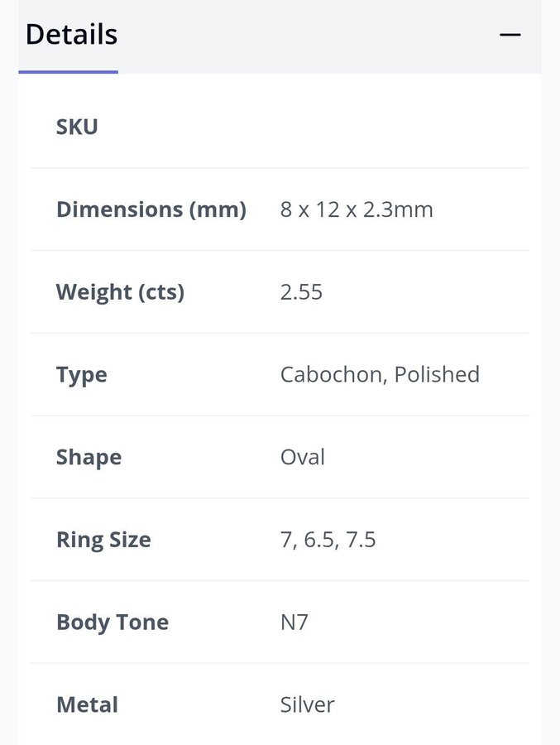The image size is (560, 745).
Task: Select the Details tab heading
Action: [x=71, y=35]
